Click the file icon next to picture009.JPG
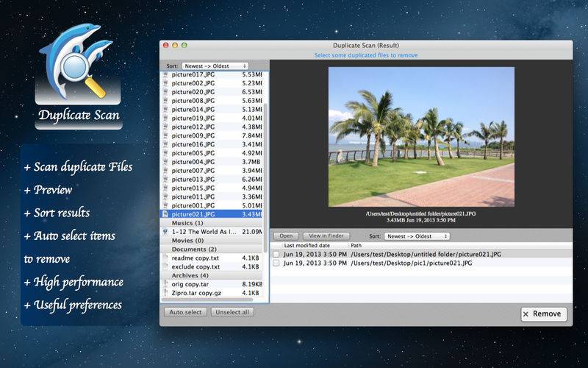 click(x=166, y=135)
